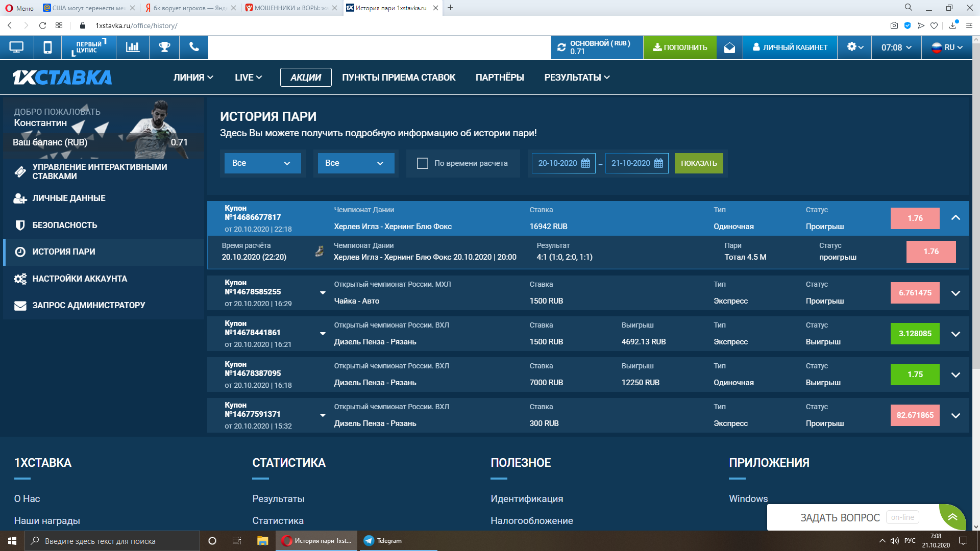Open the first Все filter dropdown

pyautogui.click(x=262, y=163)
